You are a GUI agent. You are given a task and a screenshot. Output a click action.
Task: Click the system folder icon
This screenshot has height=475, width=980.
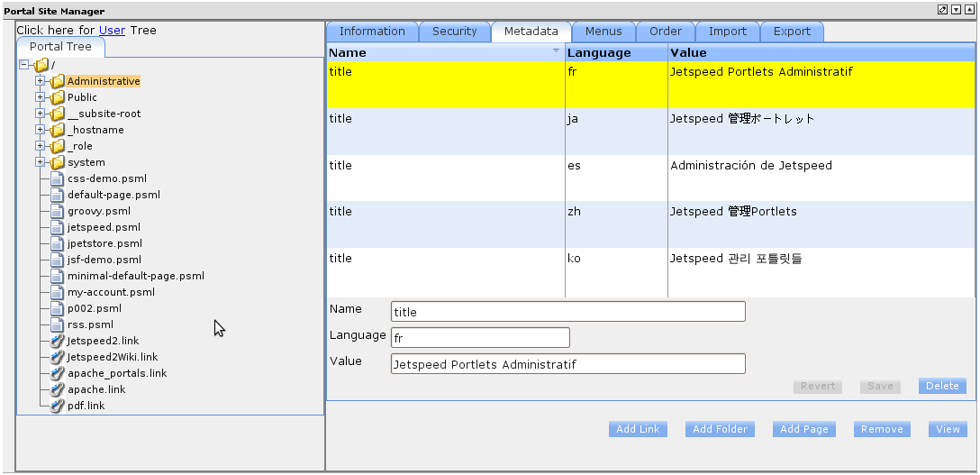coord(58,163)
